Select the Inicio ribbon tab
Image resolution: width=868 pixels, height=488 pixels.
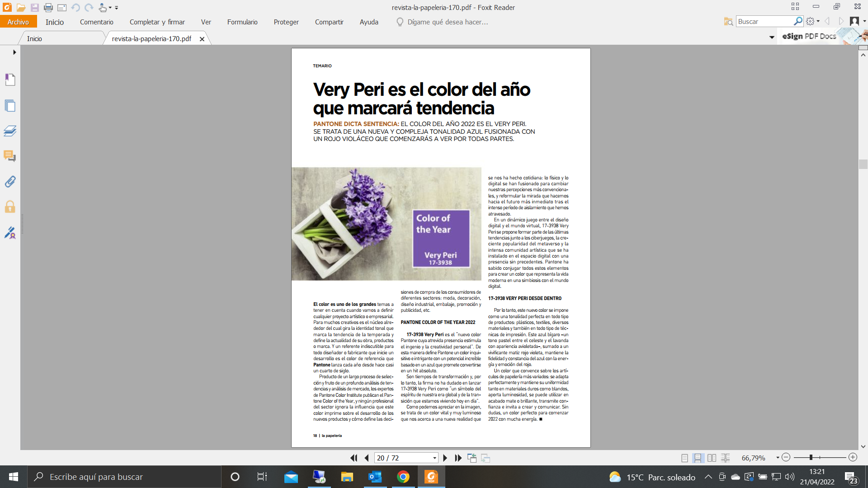(x=54, y=22)
